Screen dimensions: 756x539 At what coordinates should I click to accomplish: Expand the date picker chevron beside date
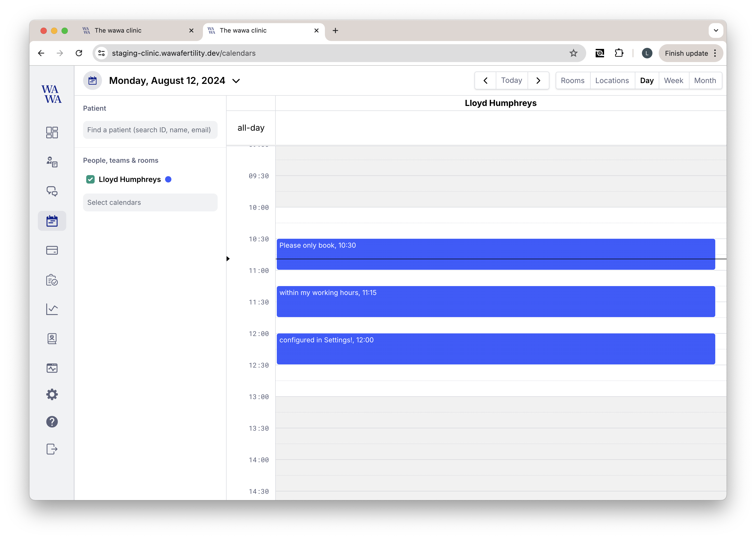click(x=236, y=81)
